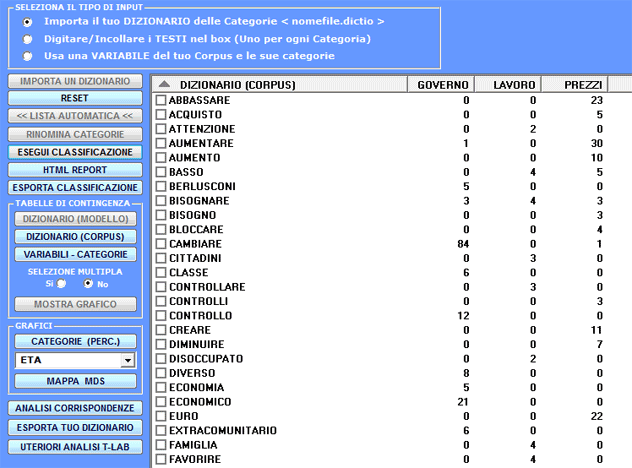This screenshot has width=632, height=468.
Task: Run ESEGUI CLASSIFICAZIONE
Action: [x=75, y=152]
